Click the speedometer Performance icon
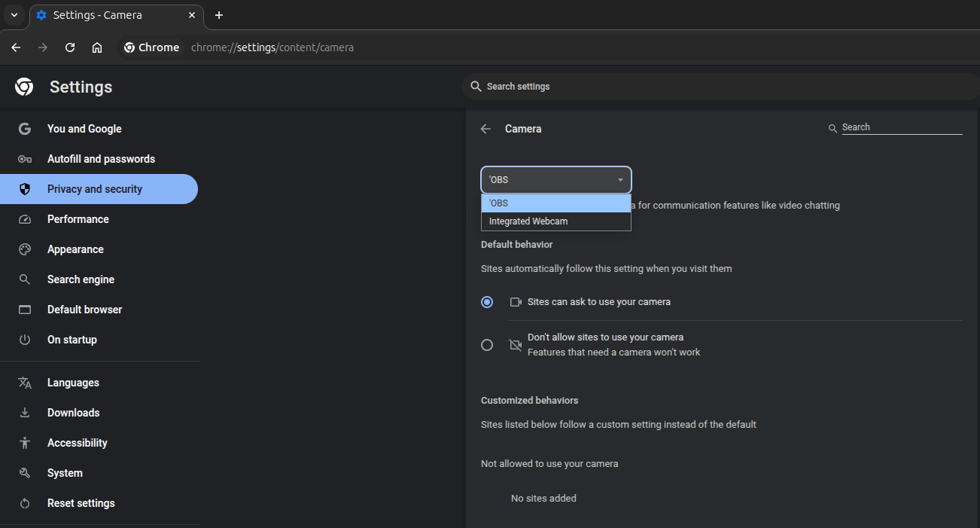 point(25,219)
